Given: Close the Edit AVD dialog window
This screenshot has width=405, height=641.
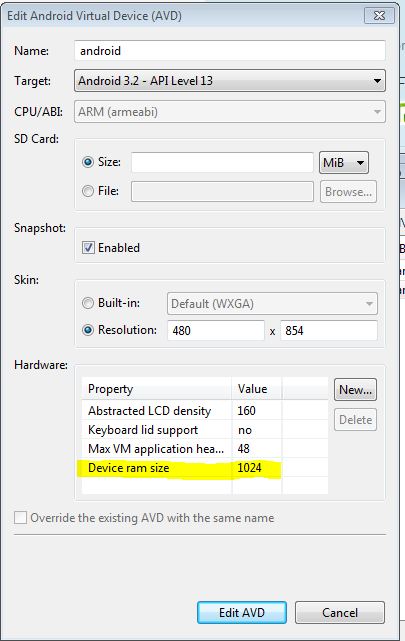Looking at the screenshot, I should [x=379, y=16].
